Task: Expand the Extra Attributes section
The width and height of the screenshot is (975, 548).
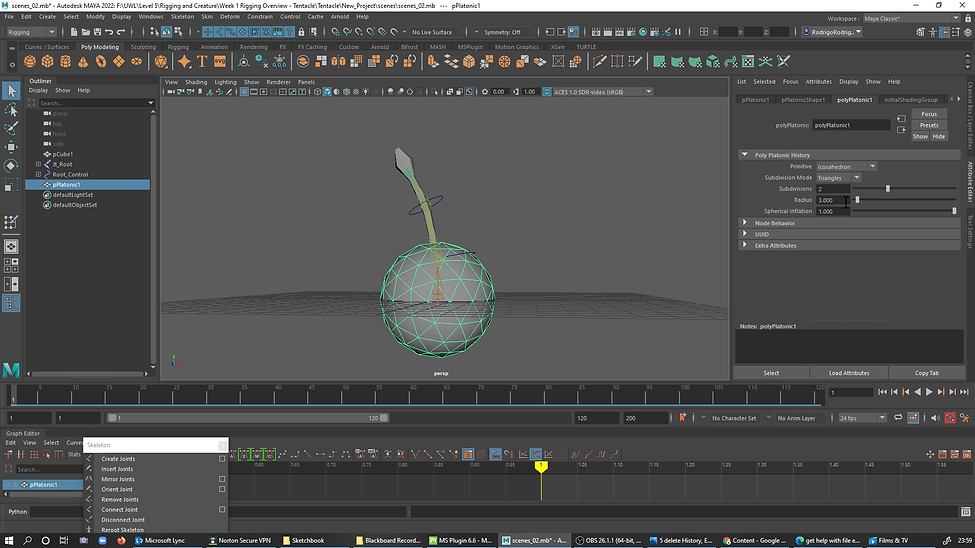Action: point(744,245)
